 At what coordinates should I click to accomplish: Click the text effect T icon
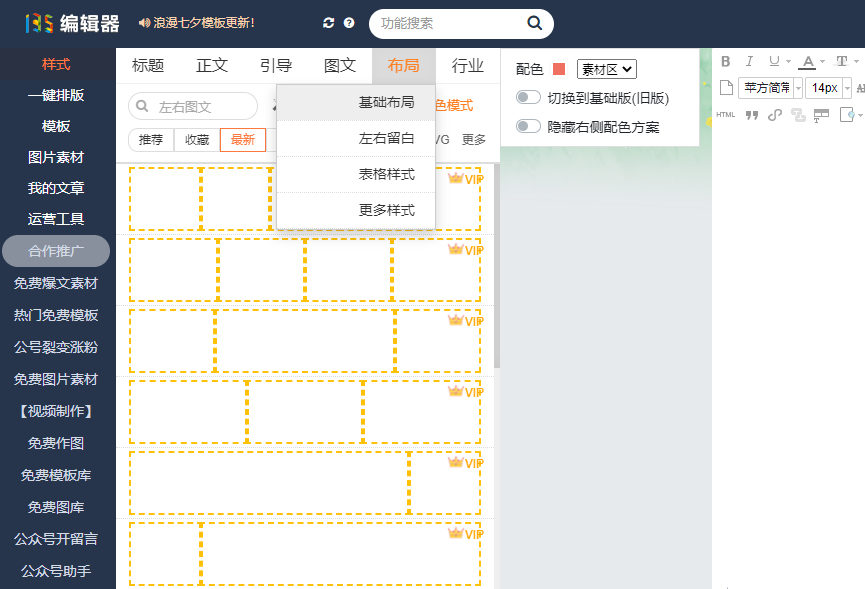[x=841, y=61]
